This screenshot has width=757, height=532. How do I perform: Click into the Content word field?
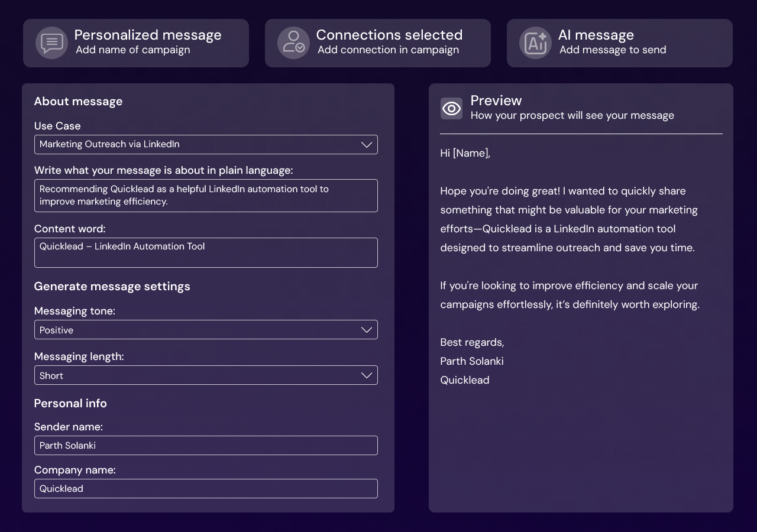coord(206,253)
